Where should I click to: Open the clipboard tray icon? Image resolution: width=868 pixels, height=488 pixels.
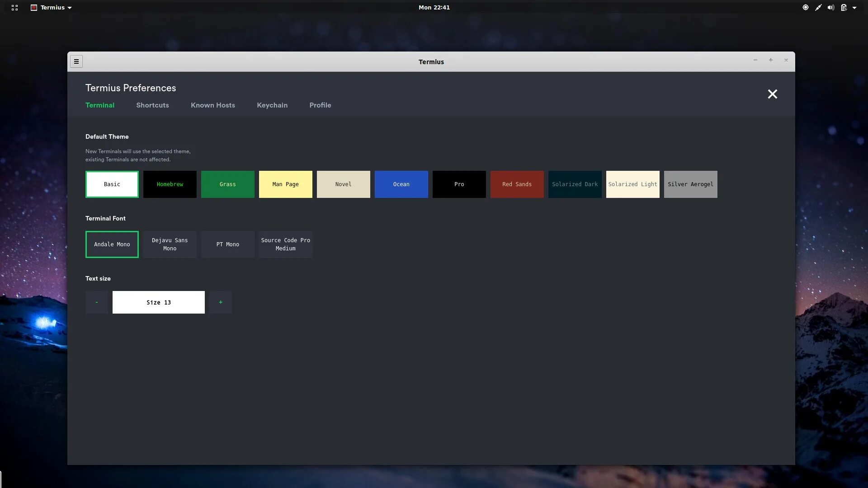click(844, 8)
